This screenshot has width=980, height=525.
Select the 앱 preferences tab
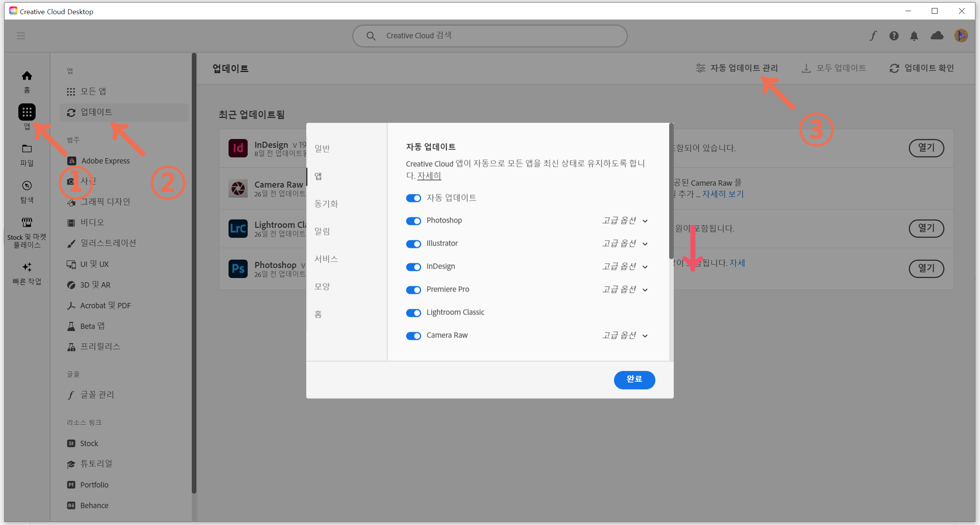pos(318,176)
